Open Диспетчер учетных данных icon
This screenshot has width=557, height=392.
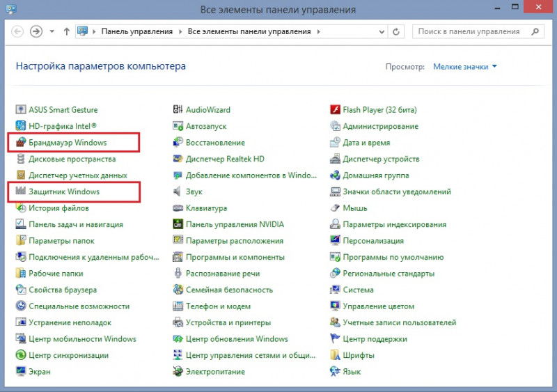pos(21,175)
